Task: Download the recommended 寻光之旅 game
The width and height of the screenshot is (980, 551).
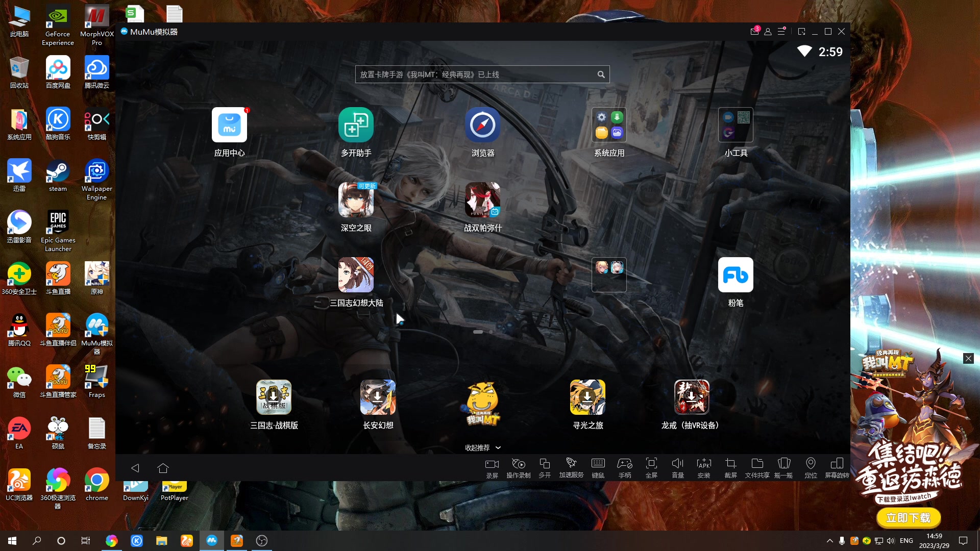Action: point(587,397)
